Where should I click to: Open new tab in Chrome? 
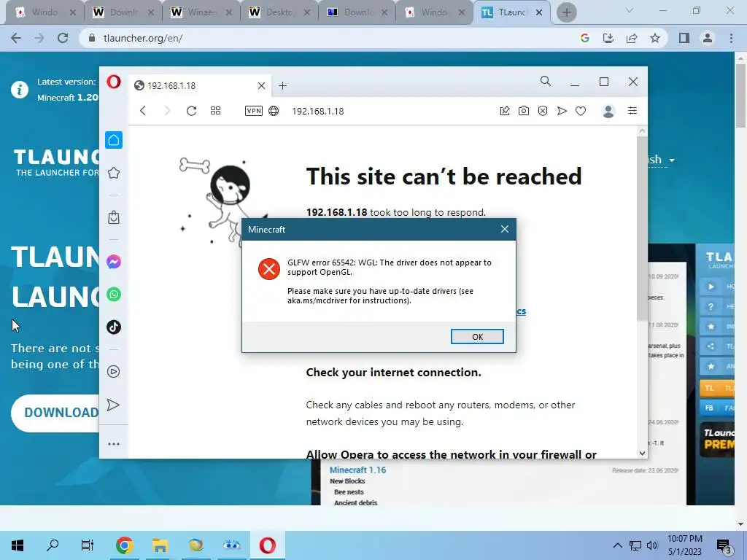(x=566, y=12)
